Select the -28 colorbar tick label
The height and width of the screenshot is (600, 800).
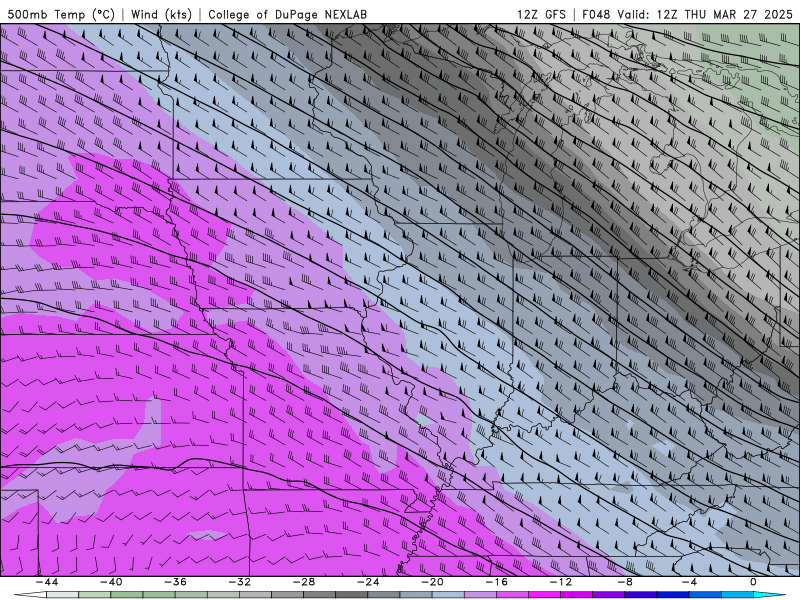[304, 582]
